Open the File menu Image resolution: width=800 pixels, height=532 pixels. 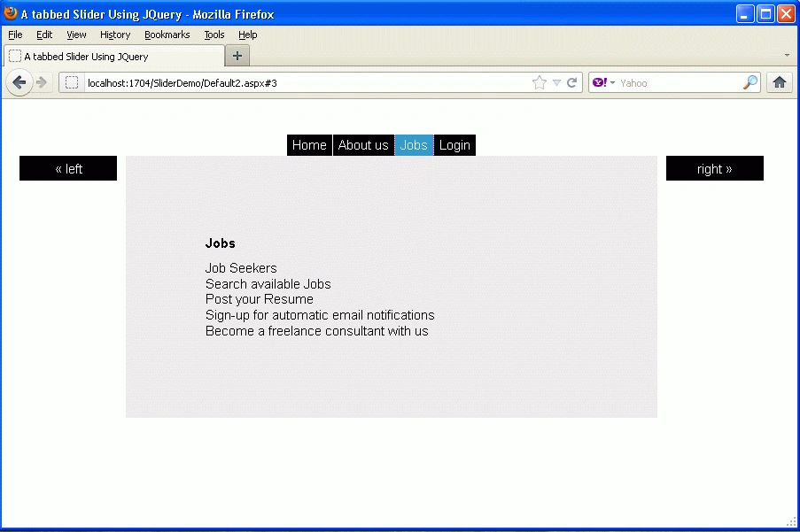pos(15,35)
